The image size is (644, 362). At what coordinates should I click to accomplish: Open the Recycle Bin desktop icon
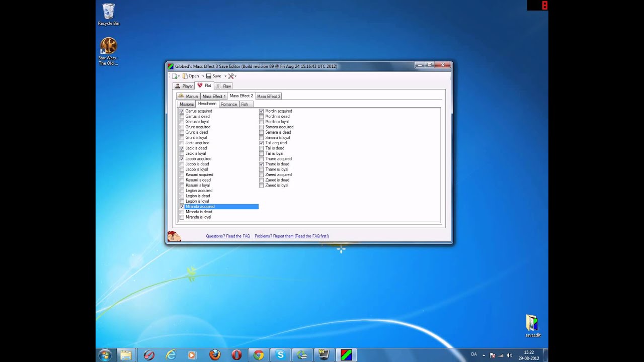(x=108, y=15)
